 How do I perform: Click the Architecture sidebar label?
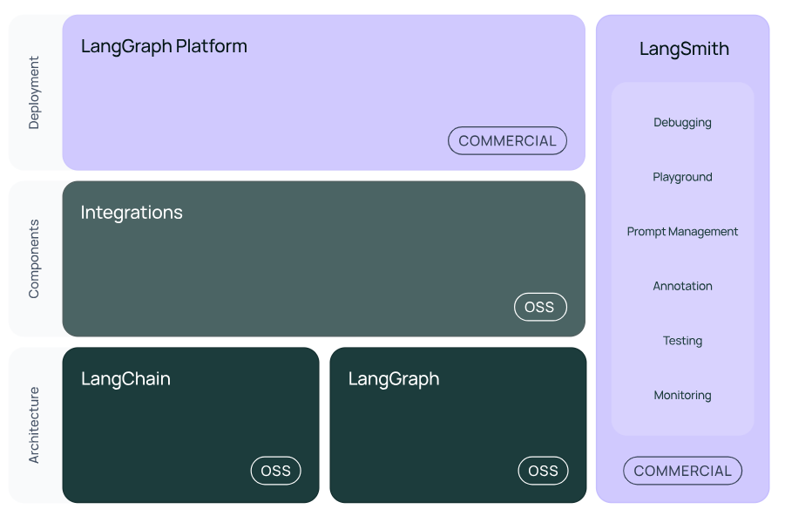click(34, 424)
